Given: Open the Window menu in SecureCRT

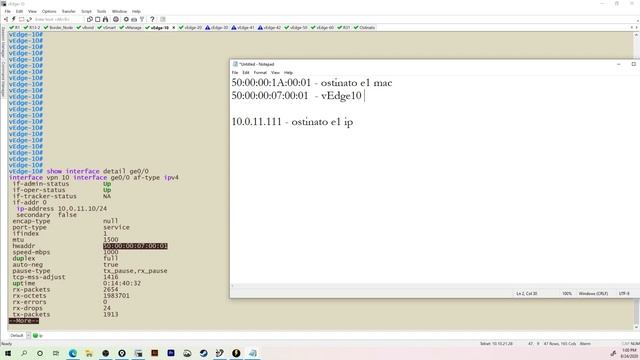Looking at the screenshot, I should [119, 11].
